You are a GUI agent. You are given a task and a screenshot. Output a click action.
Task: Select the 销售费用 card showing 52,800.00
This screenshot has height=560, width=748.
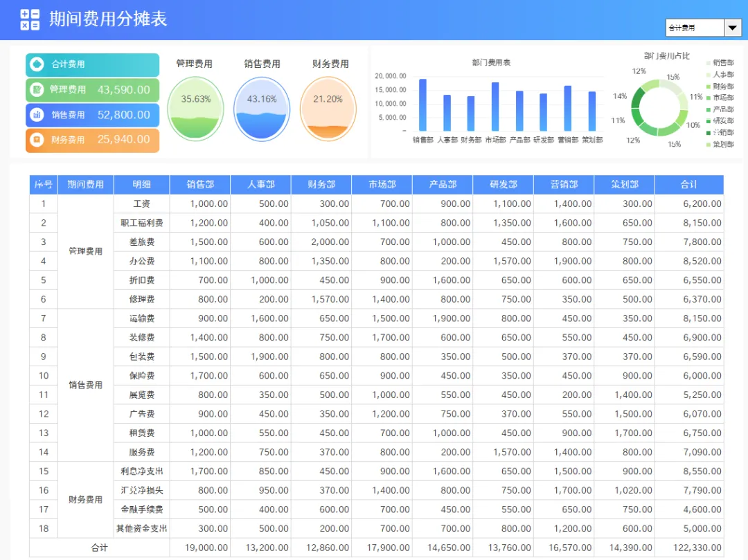pyautogui.click(x=93, y=115)
